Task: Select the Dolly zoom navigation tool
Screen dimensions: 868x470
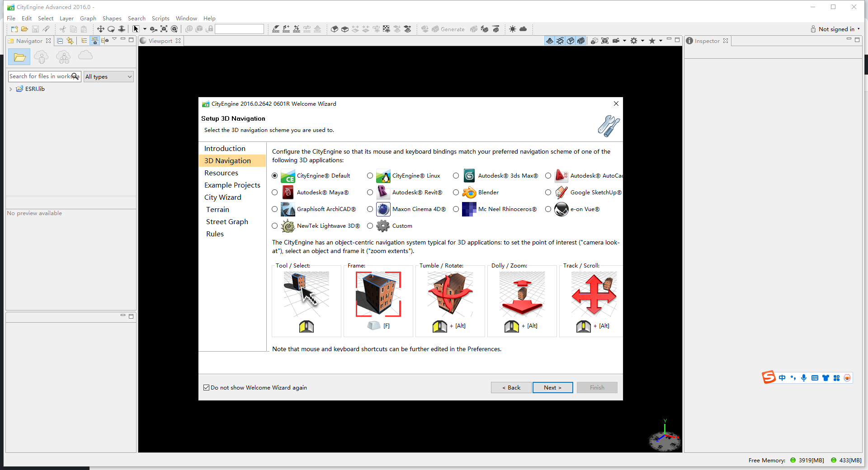Action: [122, 29]
